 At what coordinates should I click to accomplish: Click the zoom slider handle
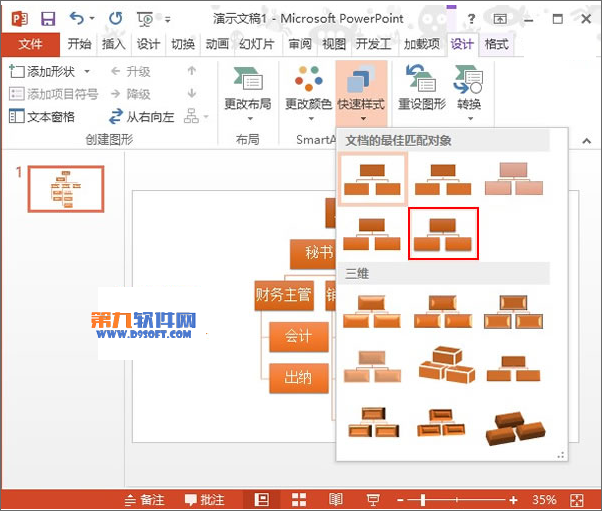click(423, 500)
